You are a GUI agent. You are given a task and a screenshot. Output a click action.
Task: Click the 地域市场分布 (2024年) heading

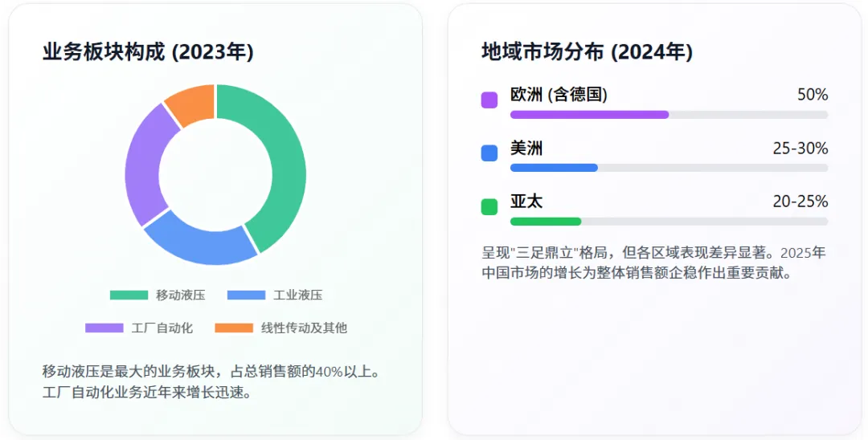(x=588, y=52)
